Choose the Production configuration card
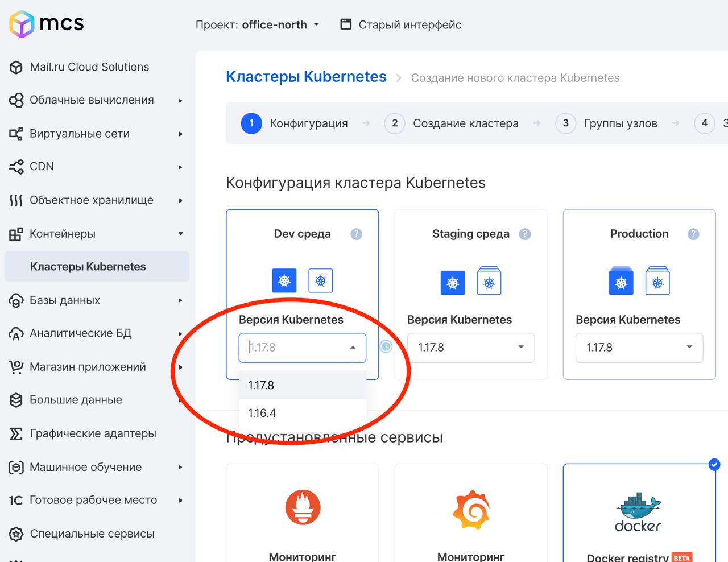 639,294
